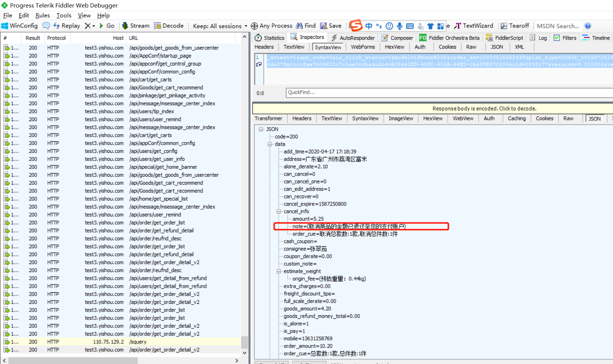Click the Sogou S input method icon

[356, 25]
